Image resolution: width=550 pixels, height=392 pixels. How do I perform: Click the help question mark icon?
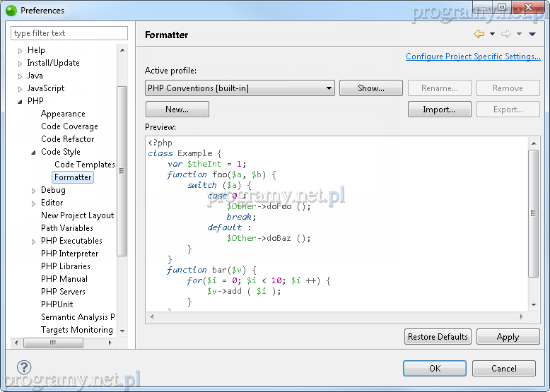coord(24,367)
